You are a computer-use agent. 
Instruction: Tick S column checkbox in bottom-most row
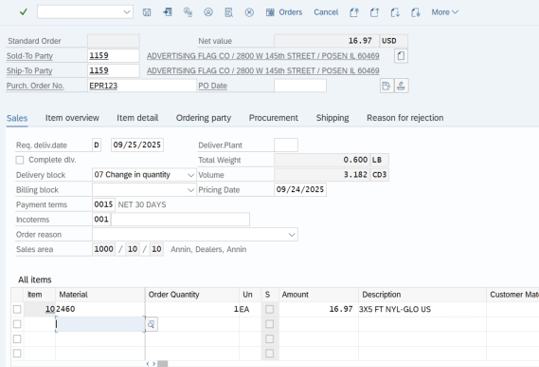click(270, 353)
